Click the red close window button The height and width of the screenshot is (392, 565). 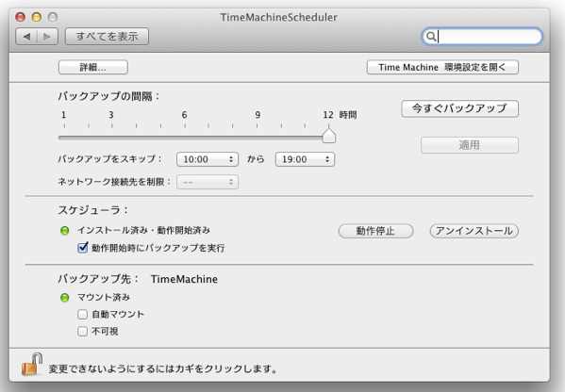(x=21, y=17)
